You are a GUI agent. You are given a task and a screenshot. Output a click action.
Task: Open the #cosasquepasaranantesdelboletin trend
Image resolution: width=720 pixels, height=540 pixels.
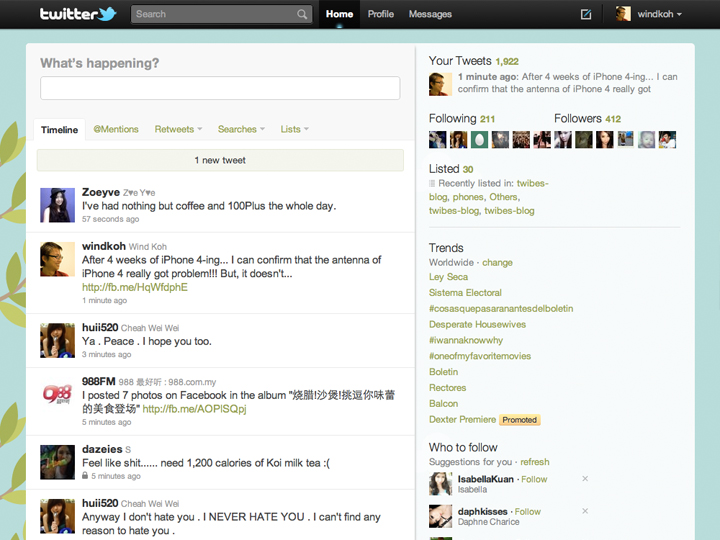(501, 309)
